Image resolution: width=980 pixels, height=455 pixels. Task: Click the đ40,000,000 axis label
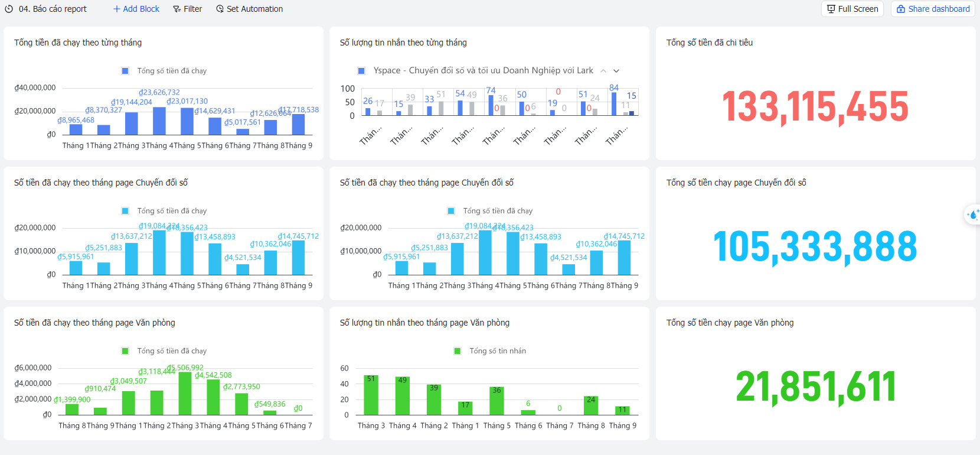35,87
